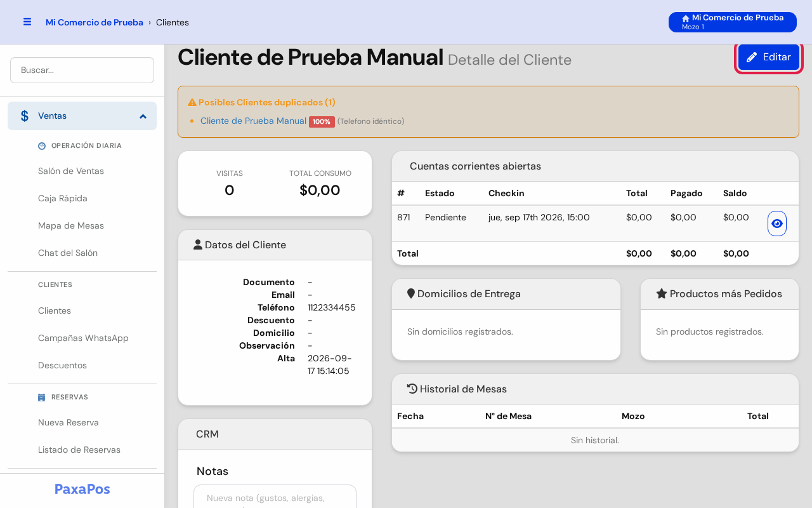
Task: Click the calendar icon next to Reservas
Action: [42, 398]
